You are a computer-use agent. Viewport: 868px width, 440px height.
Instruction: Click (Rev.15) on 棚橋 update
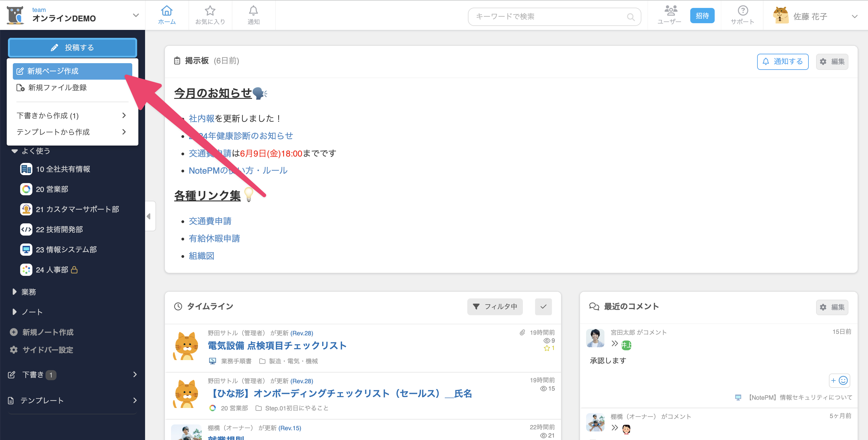pos(290,428)
